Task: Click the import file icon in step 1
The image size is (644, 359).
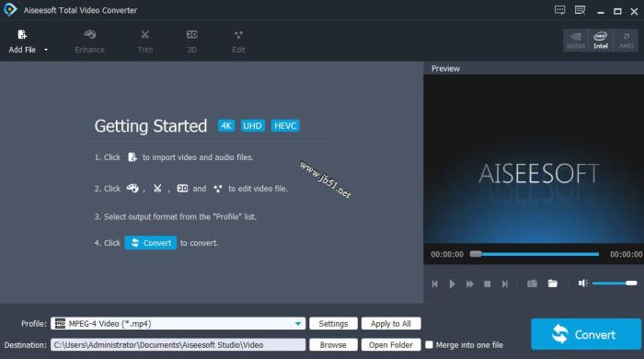Action: coord(132,157)
